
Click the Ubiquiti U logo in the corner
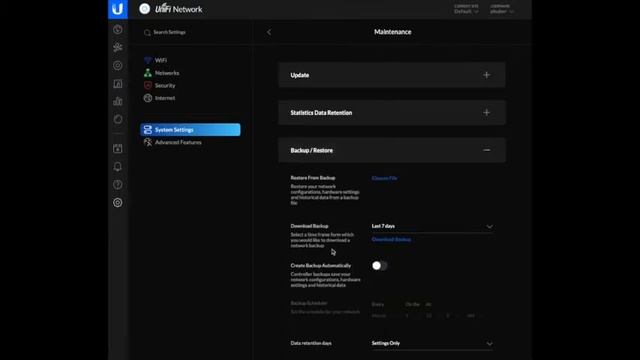click(118, 9)
